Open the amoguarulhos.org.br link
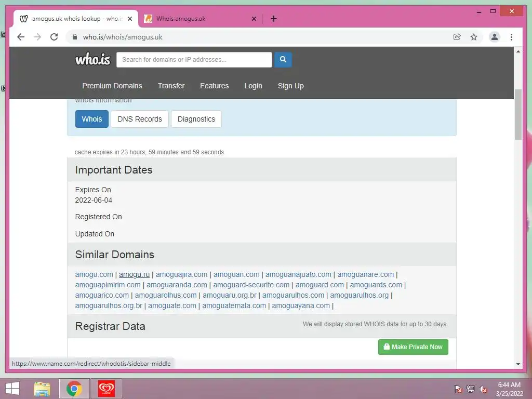Screen dimensions: 532x399 [109, 305]
